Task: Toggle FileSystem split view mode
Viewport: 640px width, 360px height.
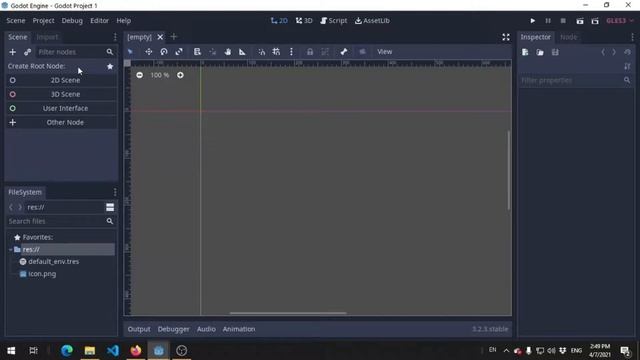Action: [110, 207]
